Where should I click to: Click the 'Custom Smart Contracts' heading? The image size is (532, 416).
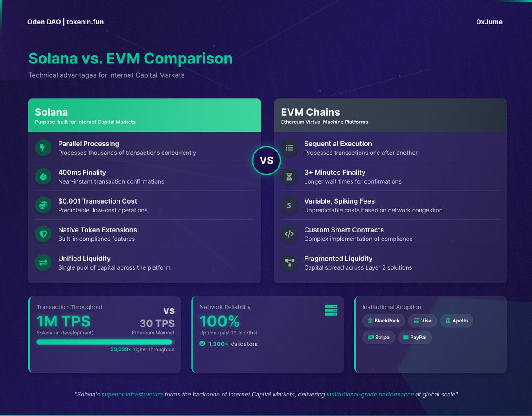(344, 230)
